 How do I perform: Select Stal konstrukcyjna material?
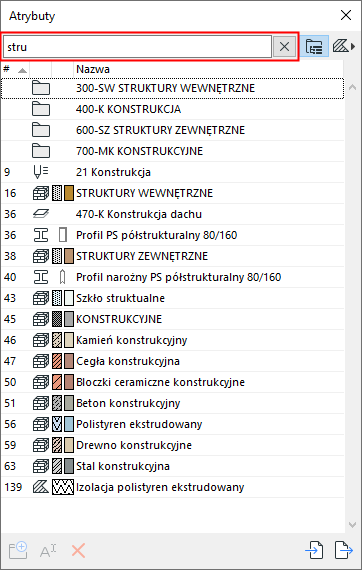pyautogui.click(x=173, y=466)
